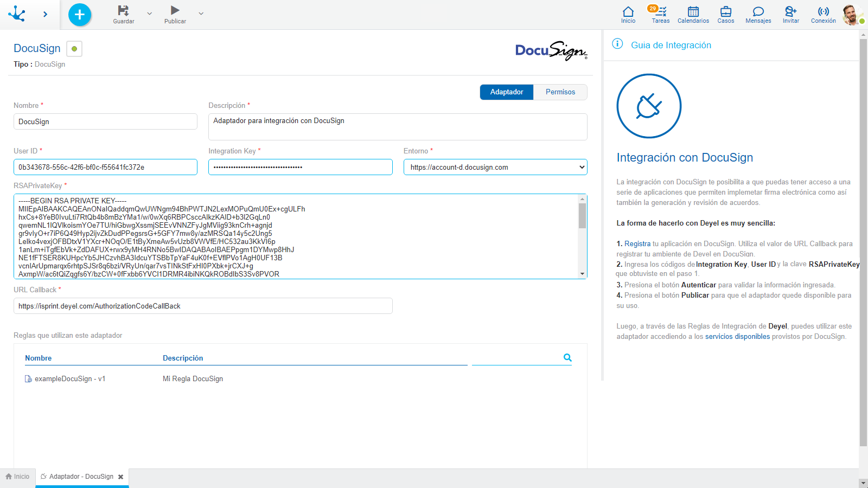Click the rules search magnifier icon
The width and height of the screenshot is (868, 488).
[567, 357]
